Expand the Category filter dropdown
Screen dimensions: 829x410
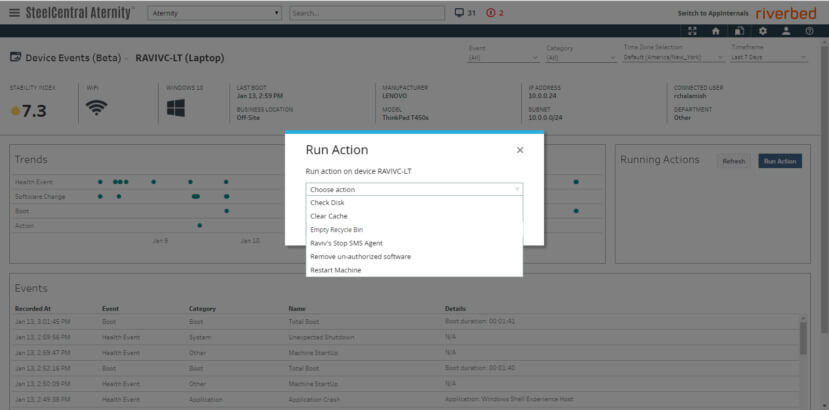click(581, 57)
